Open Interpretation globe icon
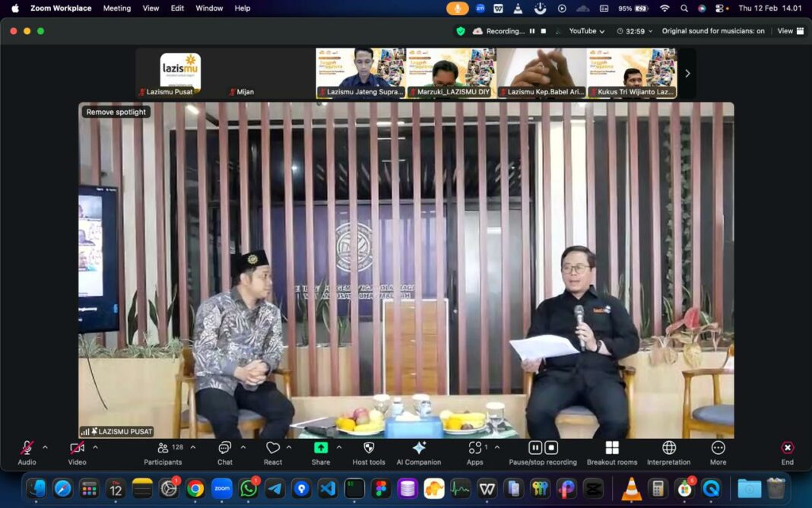The image size is (812, 508). pyautogui.click(x=669, y=449)
